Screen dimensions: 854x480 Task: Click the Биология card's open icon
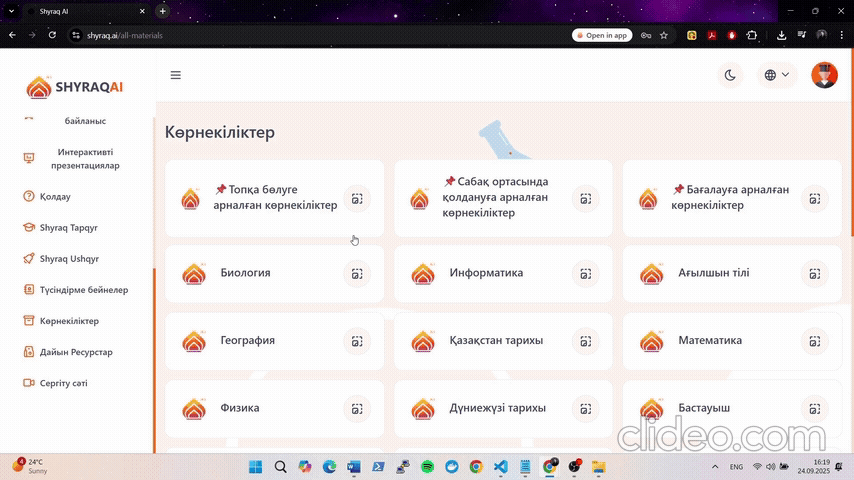click(x=357, y=273)
